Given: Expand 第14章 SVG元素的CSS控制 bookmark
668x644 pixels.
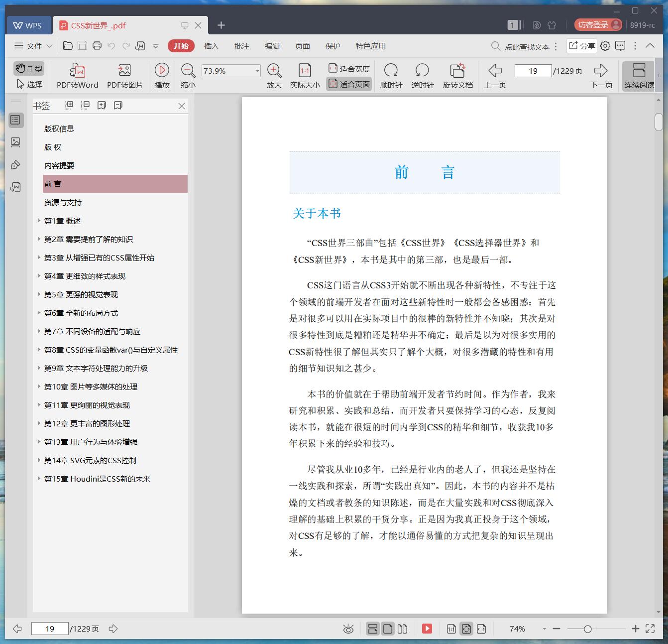Looking at the screenshot, I should [x=40, y=460].
